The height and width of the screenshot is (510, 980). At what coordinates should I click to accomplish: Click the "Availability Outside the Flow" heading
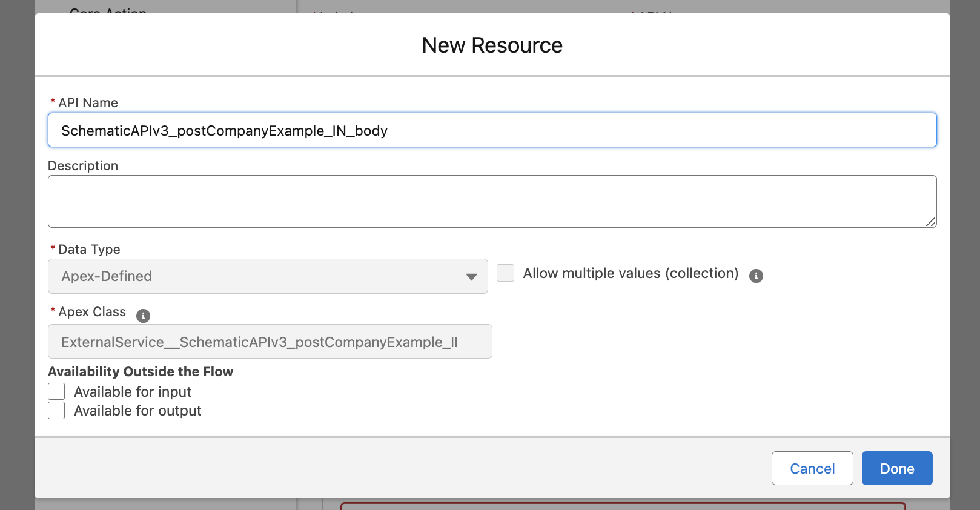pyautogui.click(x=141, y=371)
